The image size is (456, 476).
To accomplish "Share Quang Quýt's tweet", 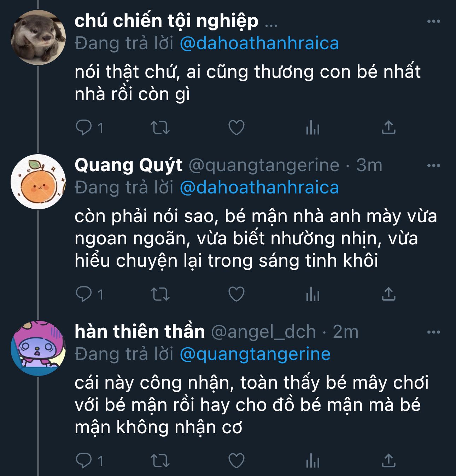I will click(x=388, y=294).
